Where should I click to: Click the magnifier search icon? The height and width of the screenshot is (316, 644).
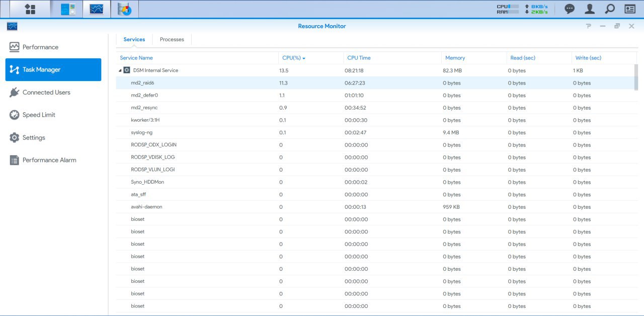point(609,9)
